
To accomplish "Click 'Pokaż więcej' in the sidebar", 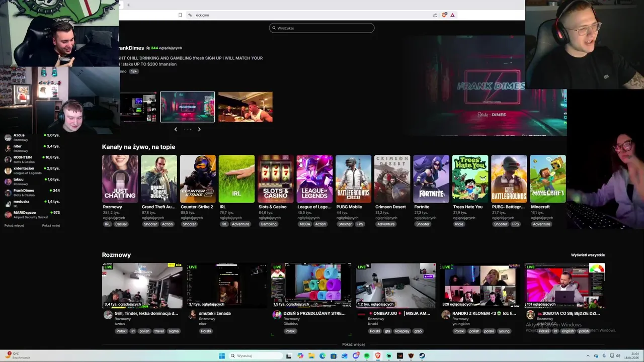I will click(14, 226).
